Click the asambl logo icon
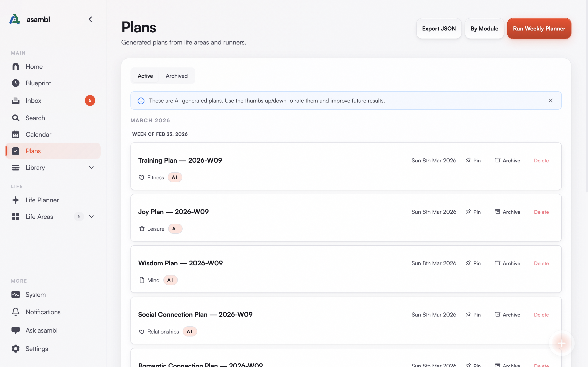This screenshot has width=588, height=367. (x=14, y=19)
